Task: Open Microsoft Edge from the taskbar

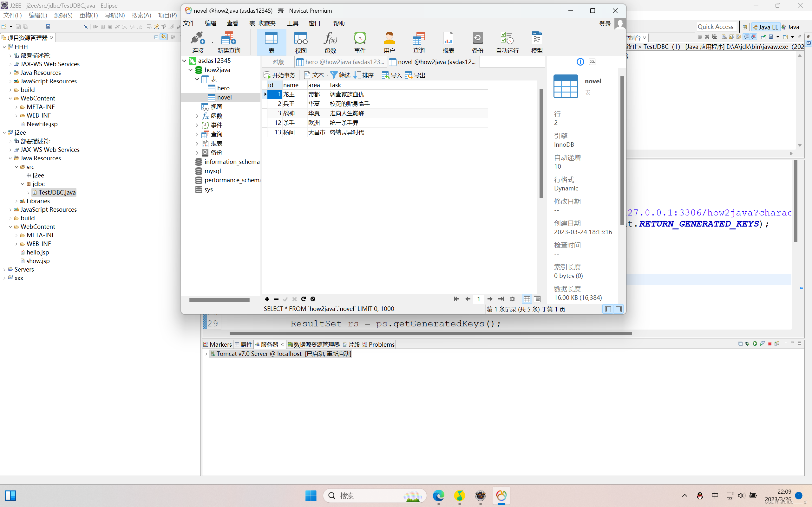Action: [x=438, y=495]
